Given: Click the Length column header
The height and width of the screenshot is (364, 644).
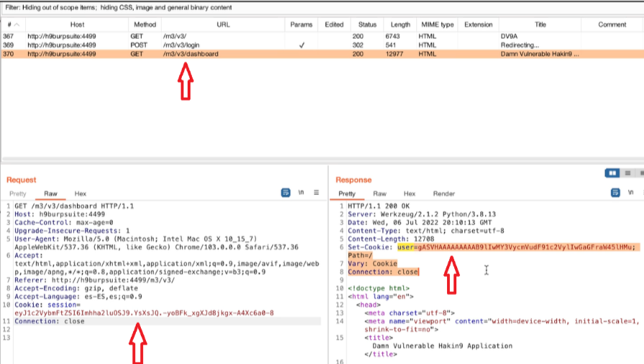Looking at the screenshot, I should (400, 24).
